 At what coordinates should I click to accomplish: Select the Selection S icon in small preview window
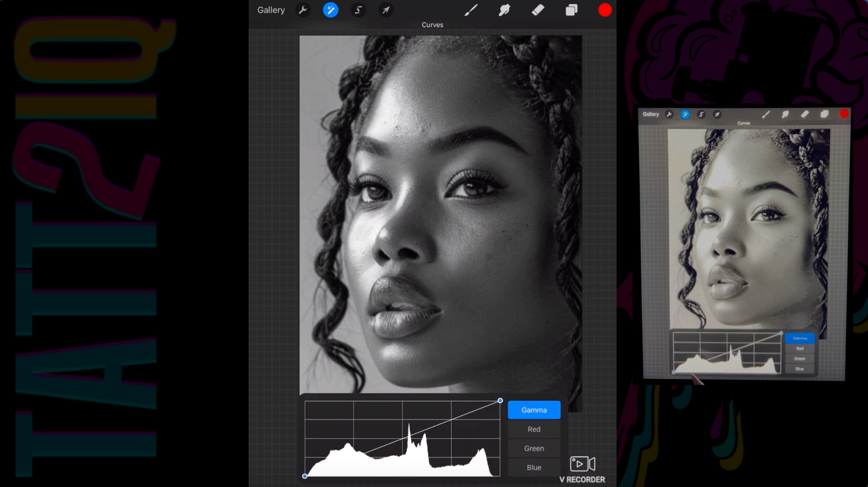pyautogui.click(x=701, y=115)
